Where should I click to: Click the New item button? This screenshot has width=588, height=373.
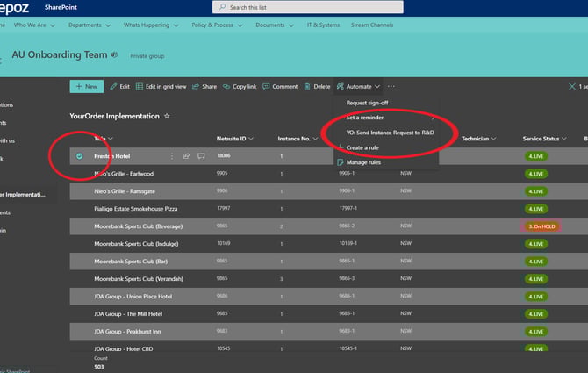point(86,87)
